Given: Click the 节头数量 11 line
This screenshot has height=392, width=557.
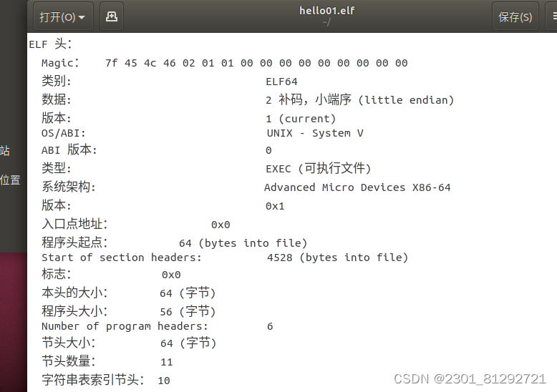Looking at the screenshot, I should pos(107,361).
